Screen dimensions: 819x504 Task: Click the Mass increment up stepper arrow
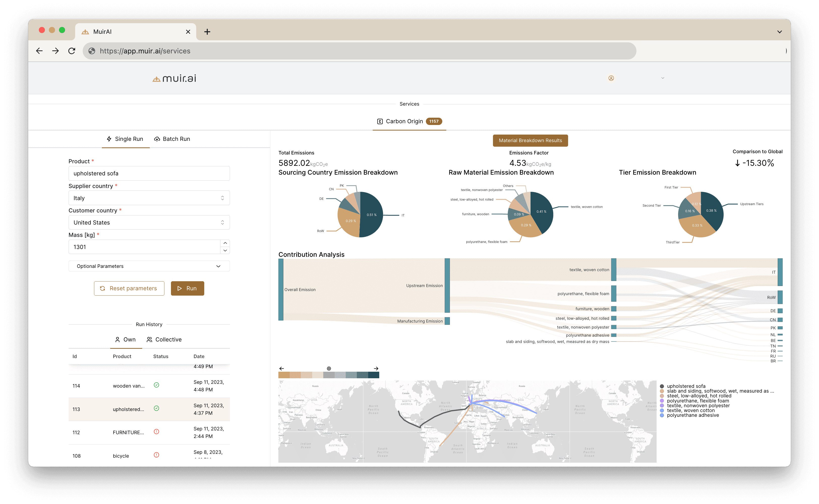click(225, 243)
